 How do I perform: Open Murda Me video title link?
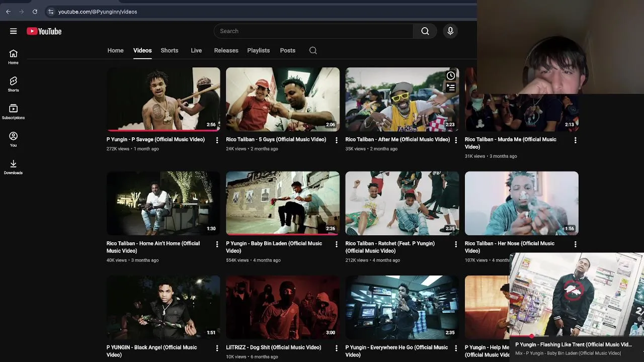(511, 143)
